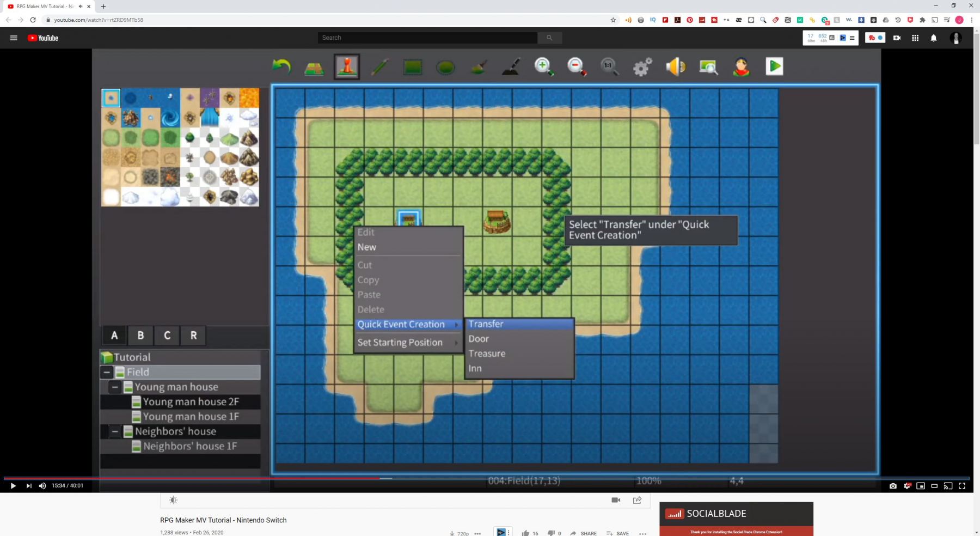Click the SAVE button below the video
The image size is (980, 536).
[617, 533]
